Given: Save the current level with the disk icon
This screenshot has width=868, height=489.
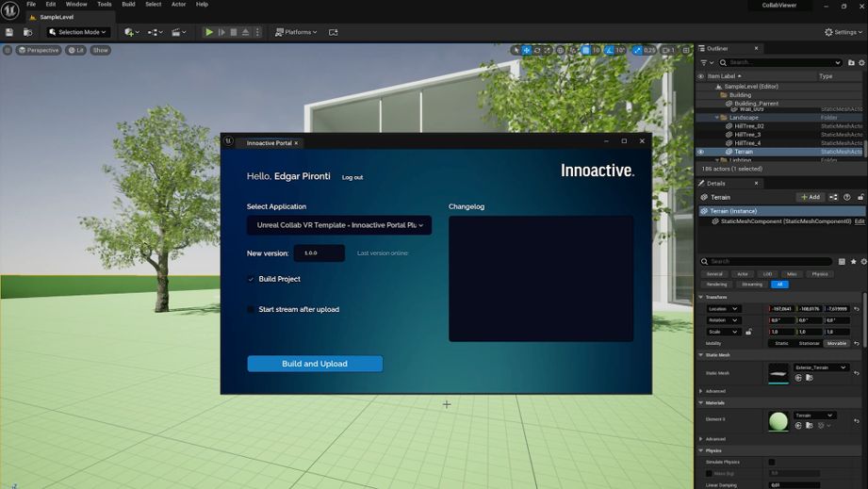Looking at the screenshot, I should tap(8, 32).
